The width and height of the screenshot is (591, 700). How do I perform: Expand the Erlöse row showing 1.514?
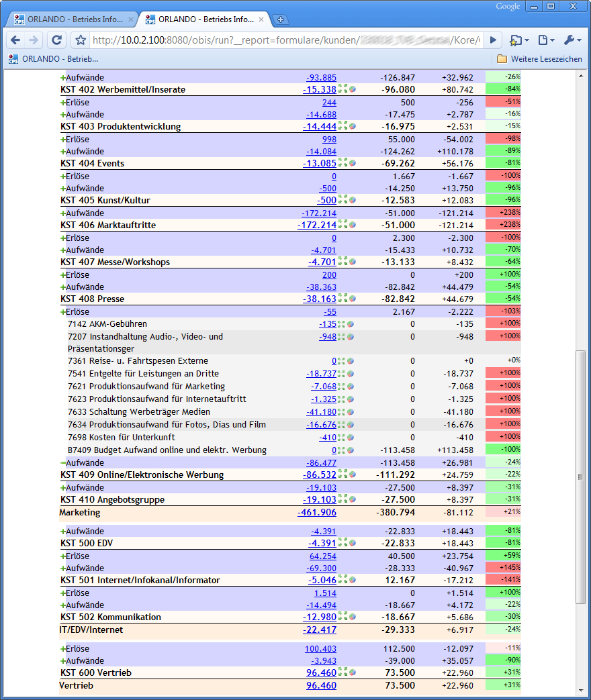point(63,594)
